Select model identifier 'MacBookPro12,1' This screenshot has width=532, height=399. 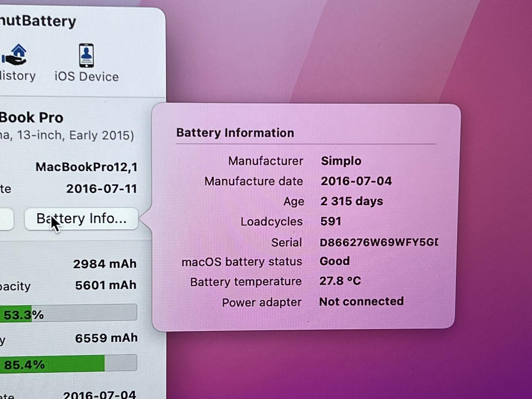click(x=86, y=167)
